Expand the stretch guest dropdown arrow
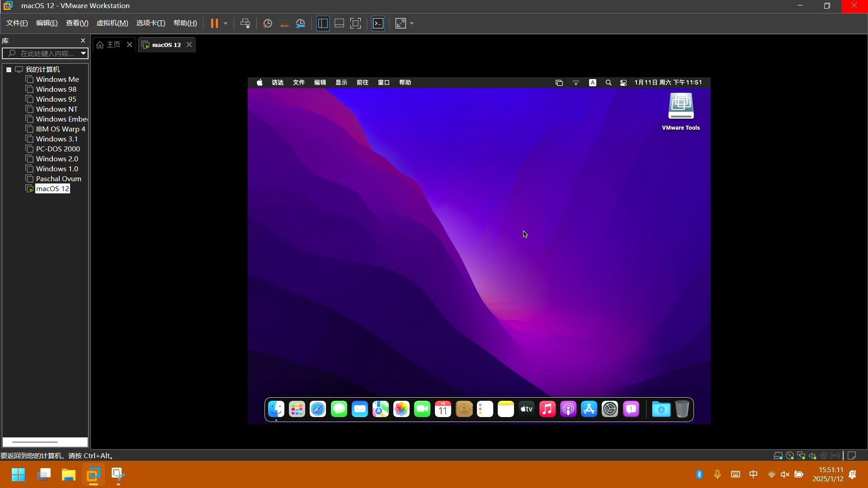 [x=412, y=23]
